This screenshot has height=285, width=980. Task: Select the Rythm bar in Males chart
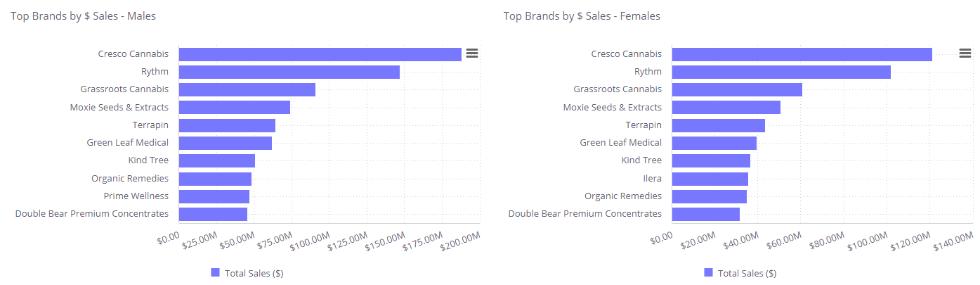coord(289,72)
